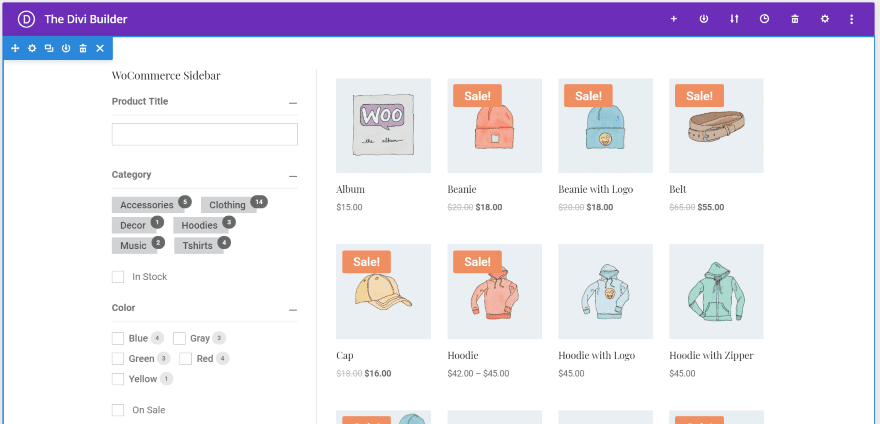Click the trash icon in purple header
880x424 pixels.
[x=795, y=19]
